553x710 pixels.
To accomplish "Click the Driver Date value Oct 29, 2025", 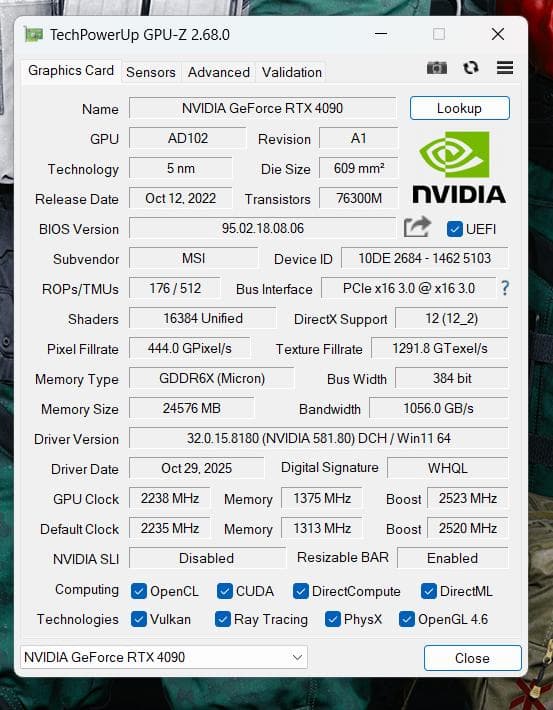I will coord(197,468).
